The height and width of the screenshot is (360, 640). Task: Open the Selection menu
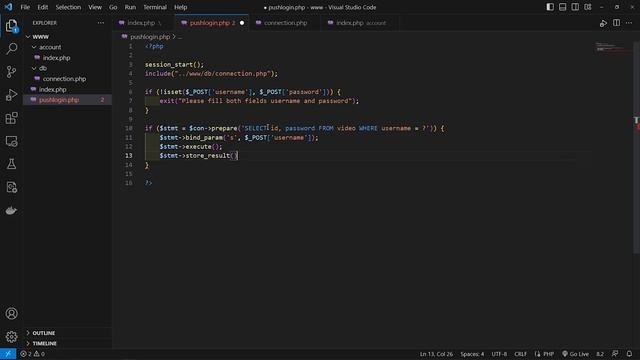click(x=68, y=7)
